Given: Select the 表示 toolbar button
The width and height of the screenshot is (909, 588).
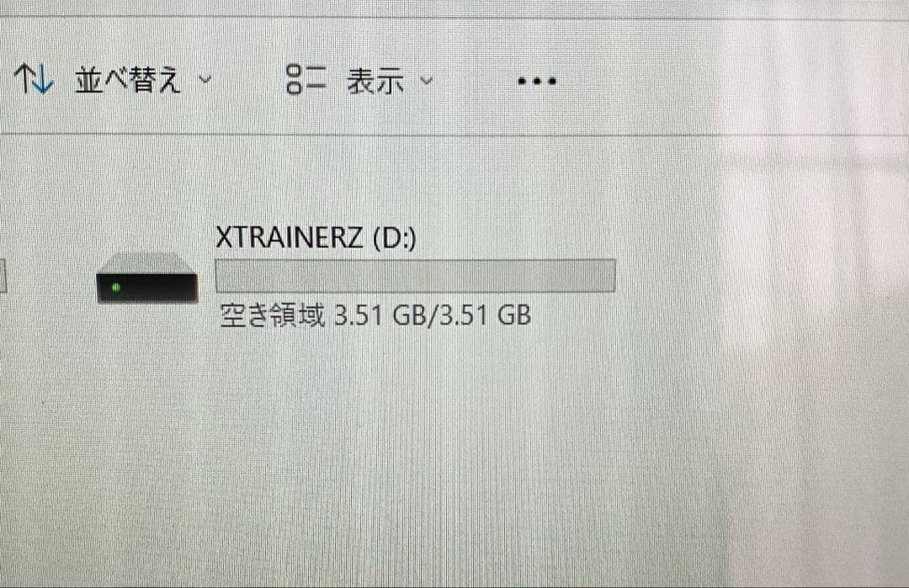Looking at the screenshot, I should pos(360,80).
